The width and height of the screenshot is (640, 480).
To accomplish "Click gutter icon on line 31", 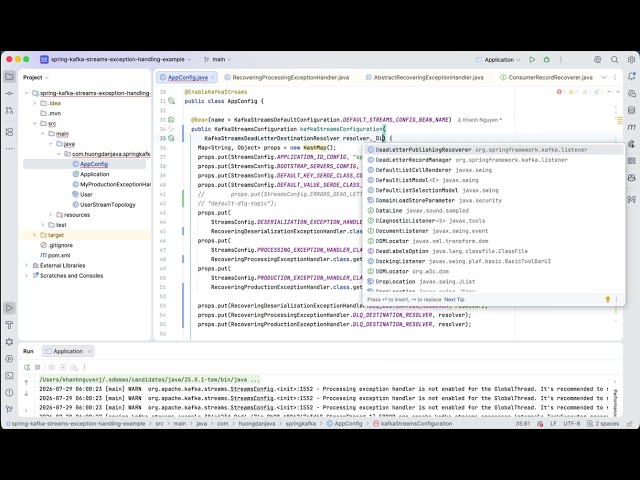I will [x=171, y=101].
